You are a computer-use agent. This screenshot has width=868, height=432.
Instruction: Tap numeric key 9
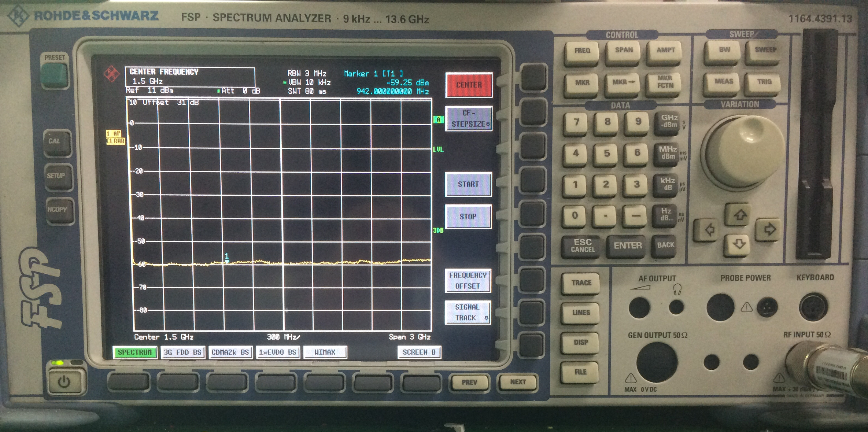pos(638,123)
